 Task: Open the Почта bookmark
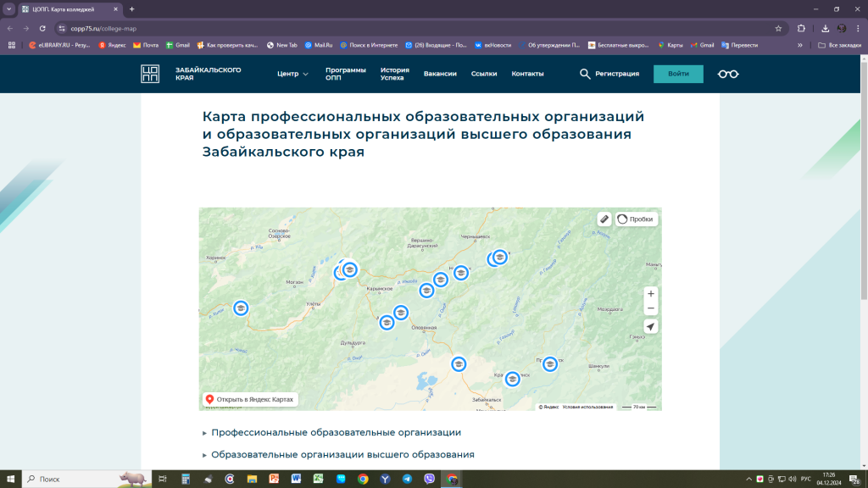(146, 46)
